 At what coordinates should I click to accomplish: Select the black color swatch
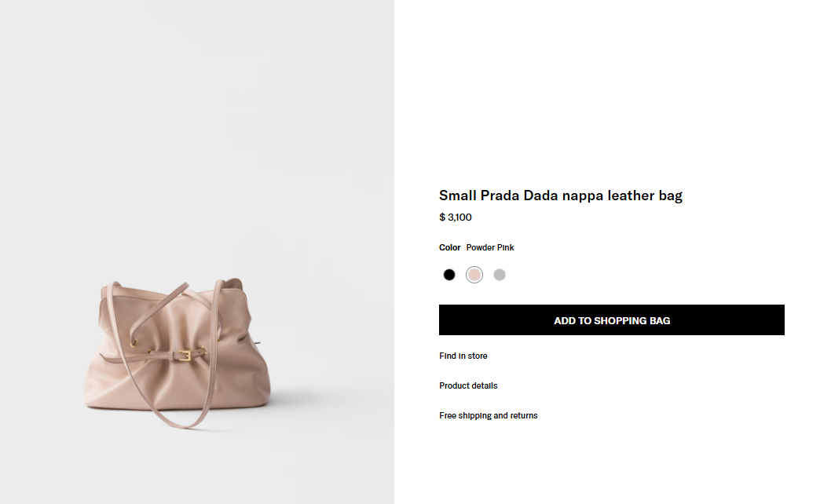(x=449, y=275)
